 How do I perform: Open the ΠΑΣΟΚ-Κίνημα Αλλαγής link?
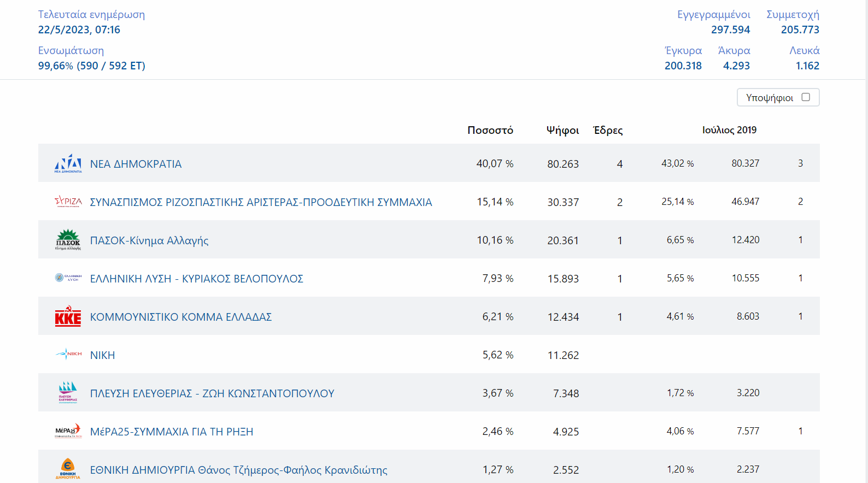(x=149, y=240)
